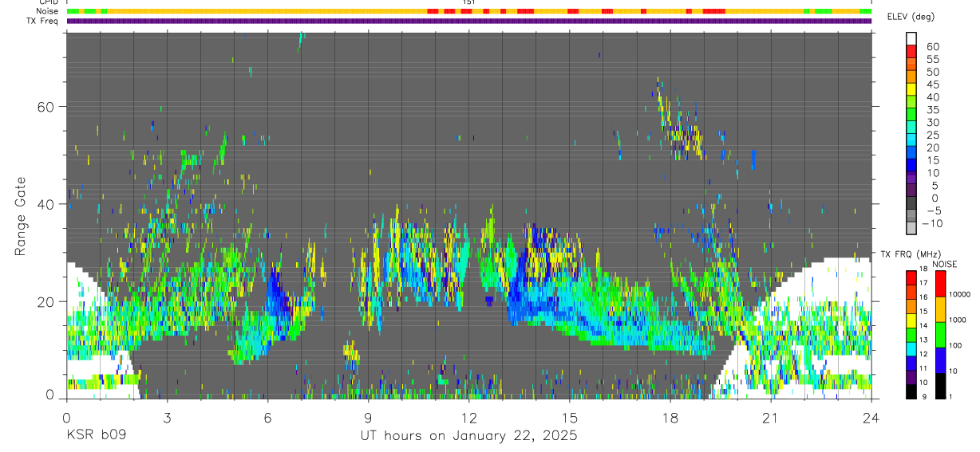Select the green swatch in NOISE color bar
Viewport: 980px width, 452px height.
(940, 334)
